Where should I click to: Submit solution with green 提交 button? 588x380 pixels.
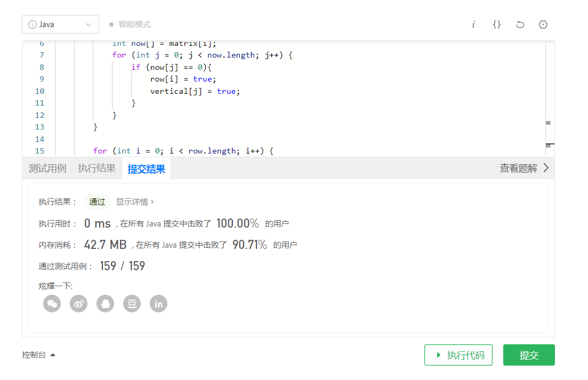(x=529, y=355)
